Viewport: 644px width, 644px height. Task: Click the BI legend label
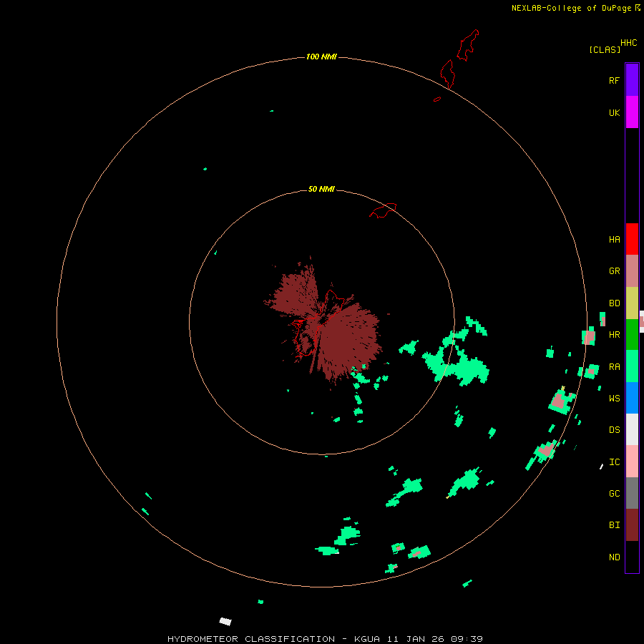[614, 525]
